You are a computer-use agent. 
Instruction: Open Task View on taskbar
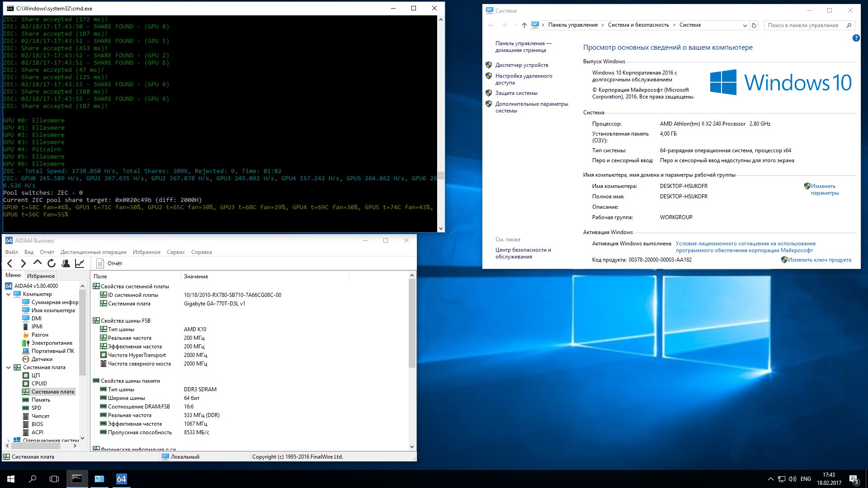tap(54, 479)
